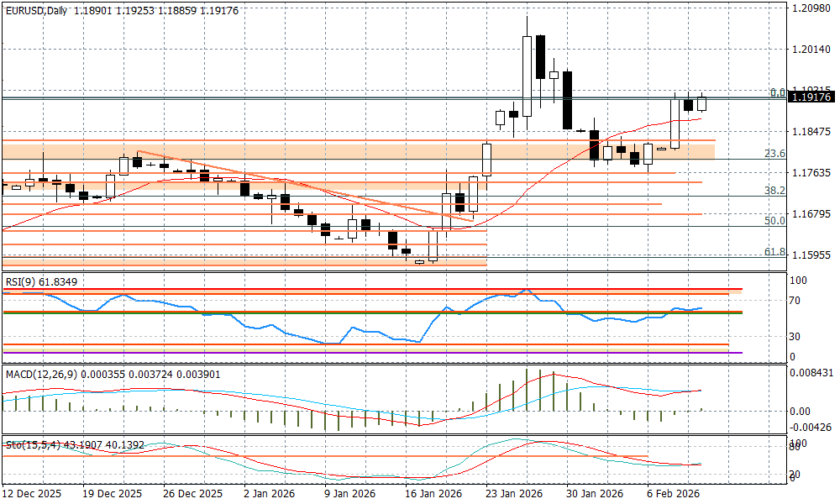Click the 1.17635 price axis label
Image resolution: width=840 pixels, height=504 pixels.
pyautogui.click(x=811, y=173)
